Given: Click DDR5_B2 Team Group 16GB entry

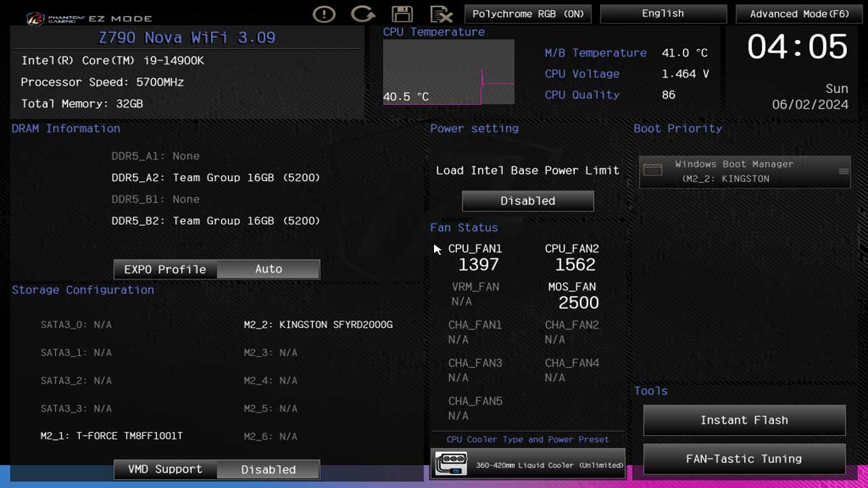Looking at the screenshot, I should click(x=216, y=221).
